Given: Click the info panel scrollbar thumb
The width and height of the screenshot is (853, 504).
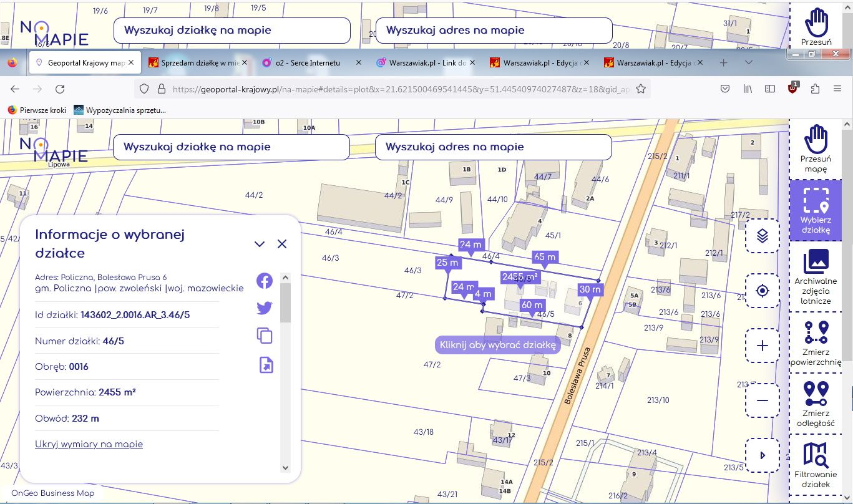Looking at the screenshot, I should pyautogui.click(x=285, y=303).
